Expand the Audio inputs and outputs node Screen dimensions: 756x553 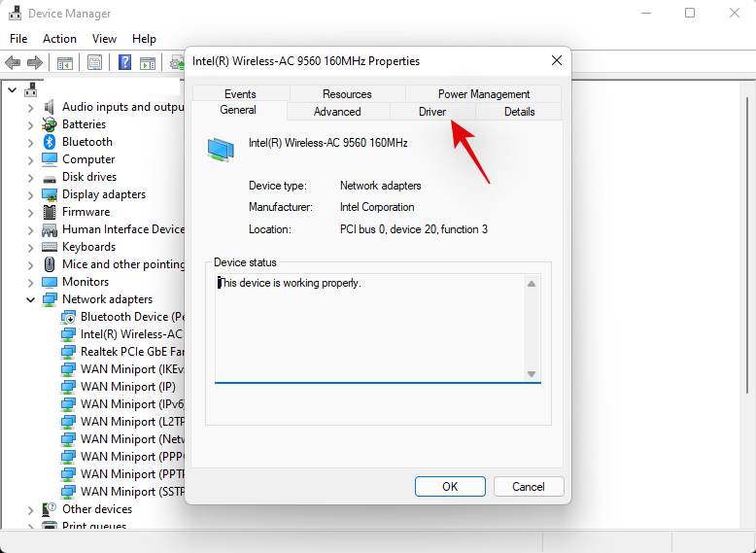[x=30, y=108]
